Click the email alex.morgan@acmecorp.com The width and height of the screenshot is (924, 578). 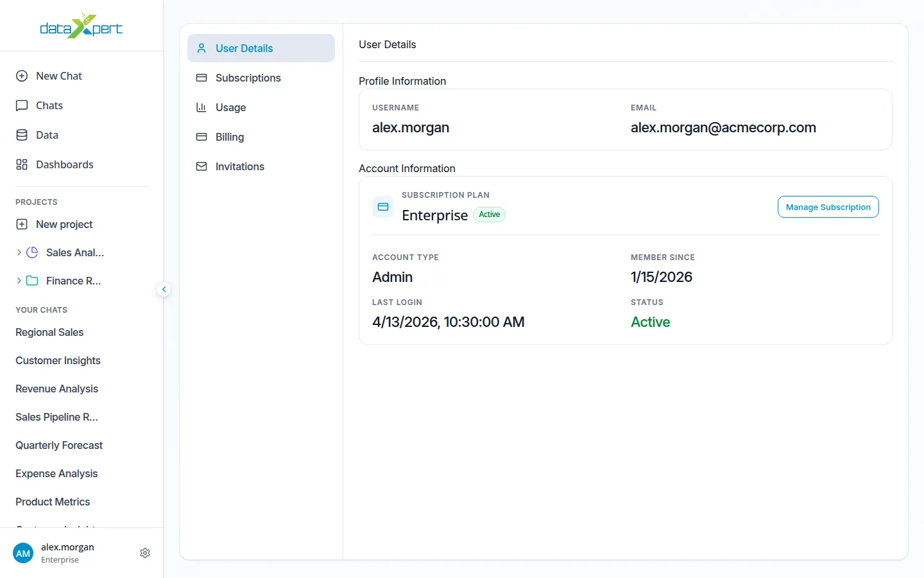pos(723,127)
